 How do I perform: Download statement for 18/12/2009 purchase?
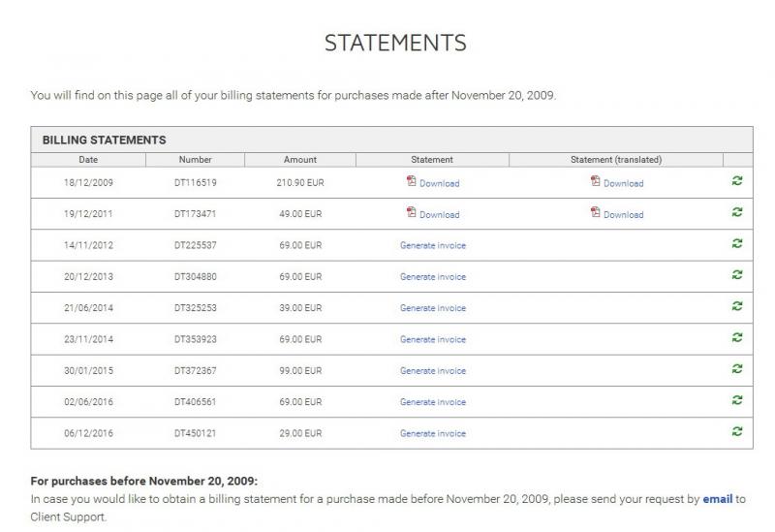(x=440, y=183)
